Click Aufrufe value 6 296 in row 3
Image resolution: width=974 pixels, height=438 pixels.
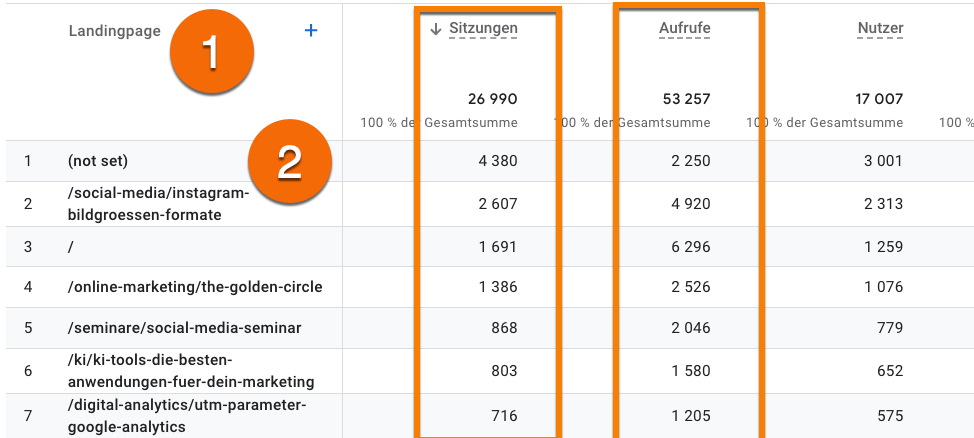tap(690, 246)
